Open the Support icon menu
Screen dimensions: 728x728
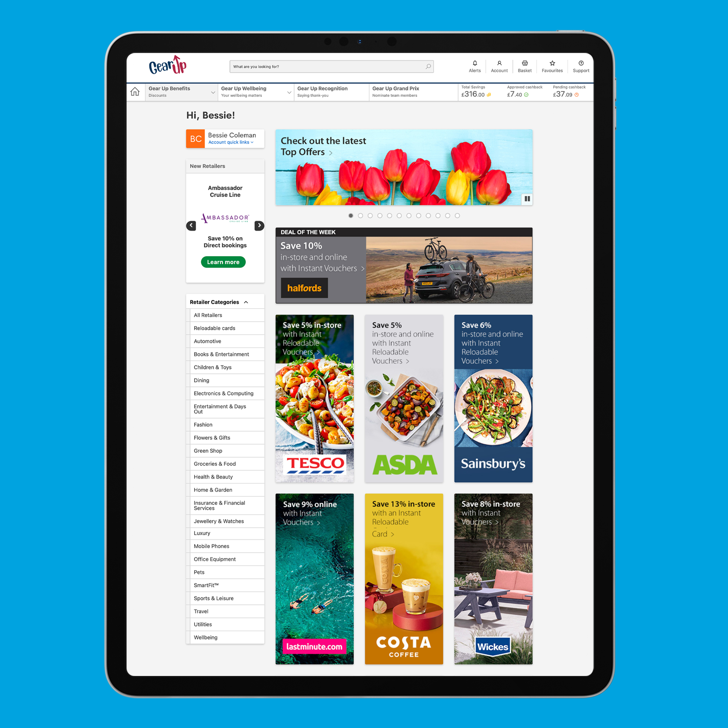point(582,65)
